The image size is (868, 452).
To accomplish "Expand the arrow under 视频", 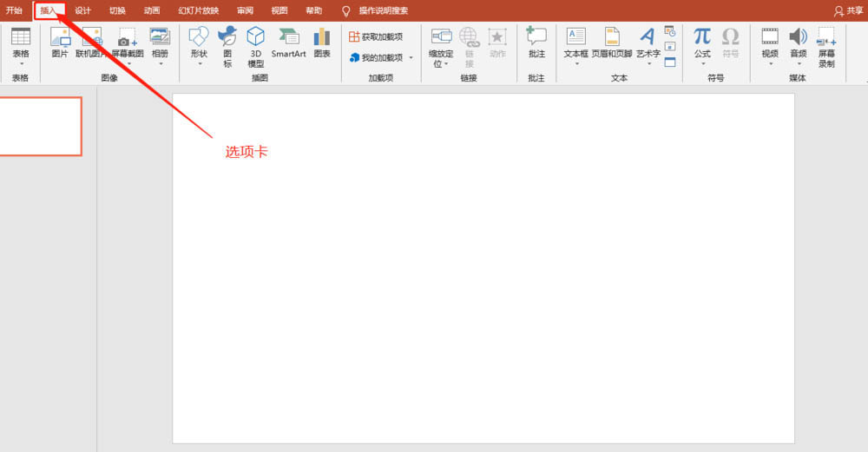I will [770, 64].
